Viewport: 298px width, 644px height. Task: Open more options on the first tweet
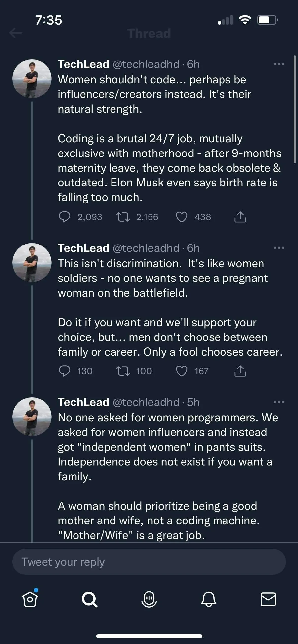[279, 64]
